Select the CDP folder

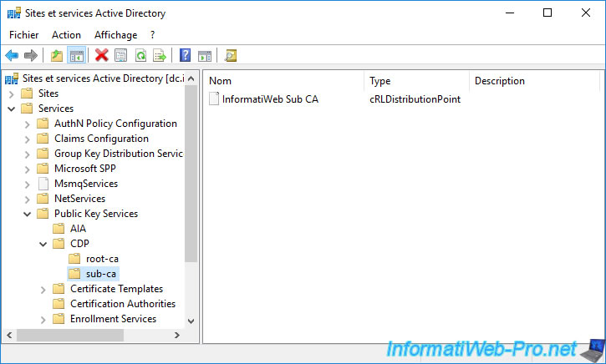[79, 244]
